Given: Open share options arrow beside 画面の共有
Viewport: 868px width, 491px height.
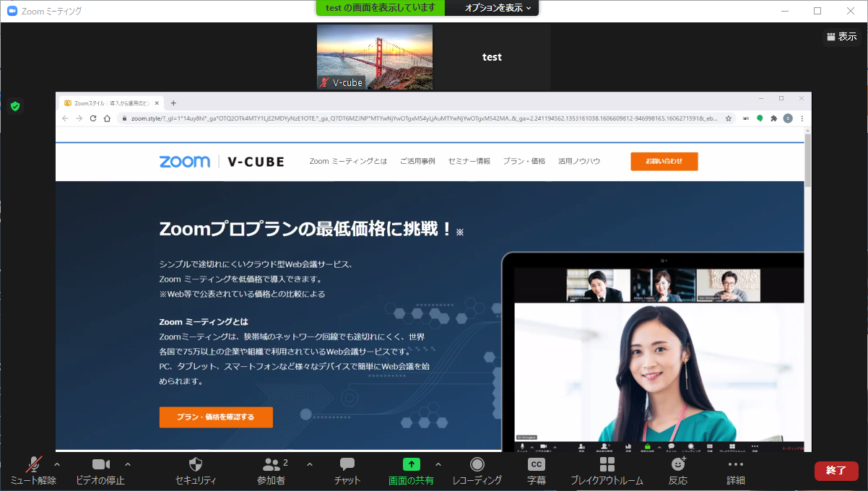Looking at the screenshot, I should 438,464.
